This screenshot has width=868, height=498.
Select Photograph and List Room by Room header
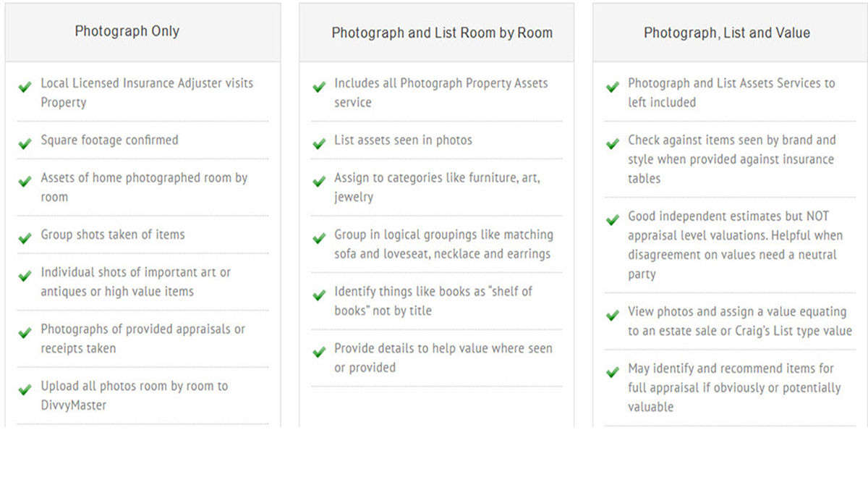pyautogui.click(x=442, y=33)
